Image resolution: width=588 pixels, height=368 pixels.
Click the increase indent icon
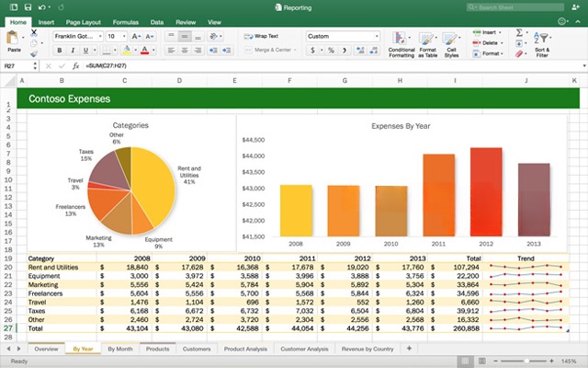pyautogui.click(x=227, y=51)
